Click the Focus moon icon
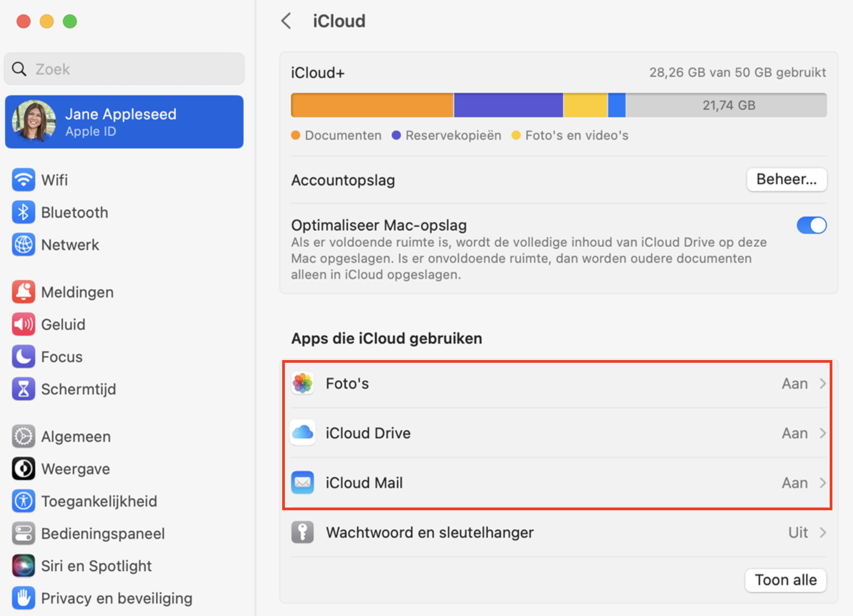This screenshot has height=616, width=853. point(23,356)
